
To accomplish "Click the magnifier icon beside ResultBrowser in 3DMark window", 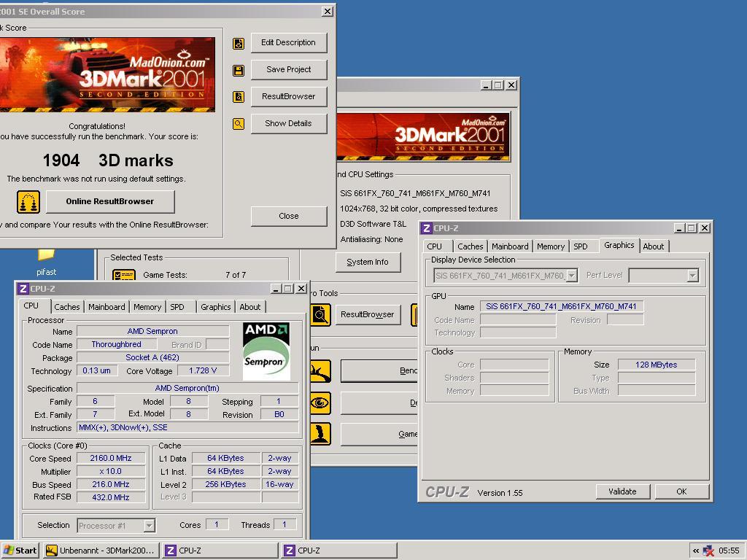I will tap(320, 315).
